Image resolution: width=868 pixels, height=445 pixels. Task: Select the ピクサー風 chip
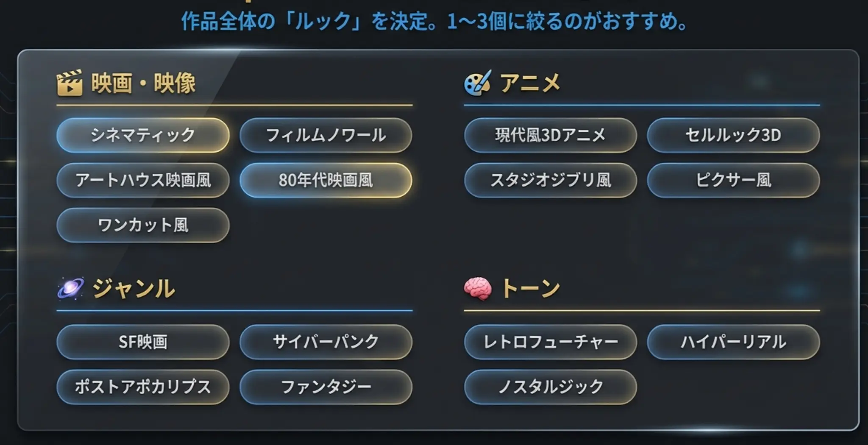[x=733, y=180]
